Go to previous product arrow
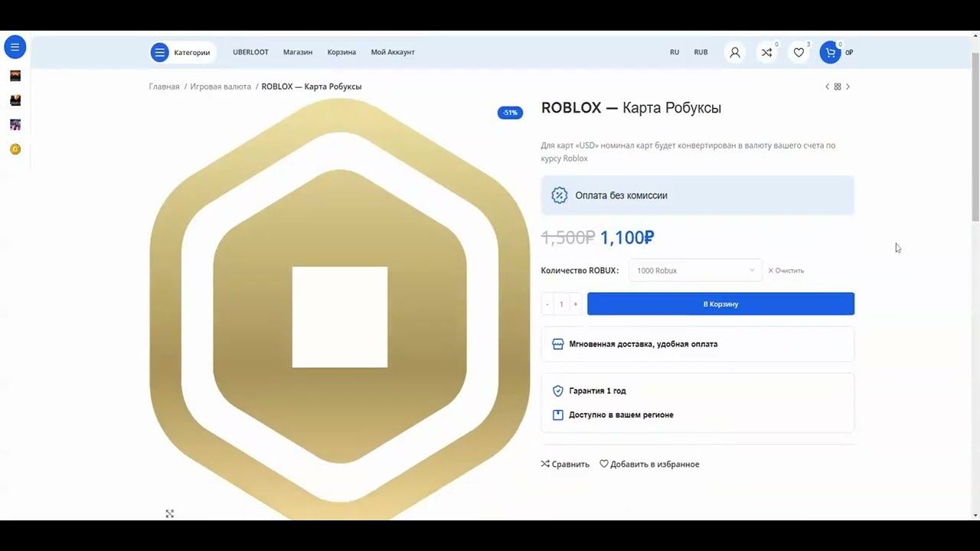 [x=827, y=86]
